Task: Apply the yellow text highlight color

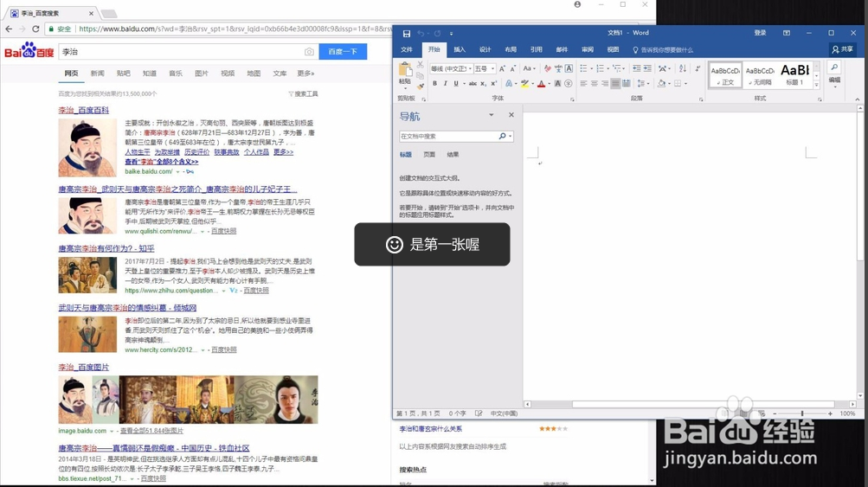Action: pos(524,84)
